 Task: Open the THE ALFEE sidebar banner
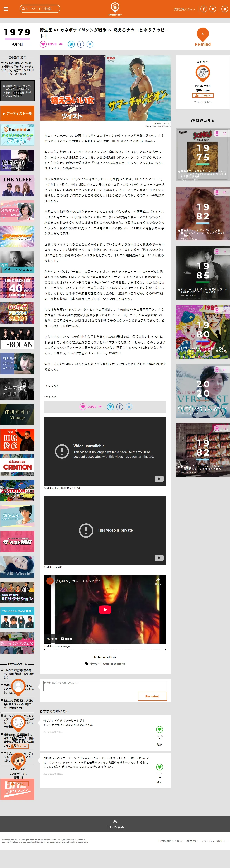[x=17, y=186]
